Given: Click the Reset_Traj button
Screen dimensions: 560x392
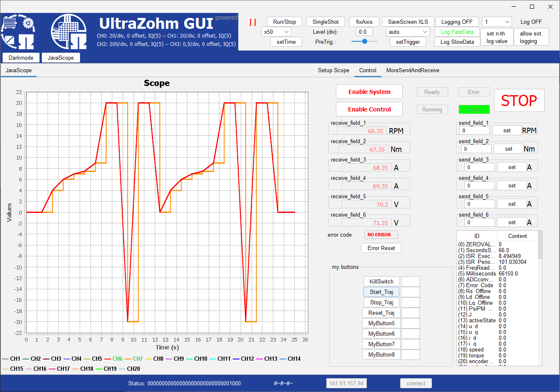Looking at the screenshot, I should pos(381,313).
